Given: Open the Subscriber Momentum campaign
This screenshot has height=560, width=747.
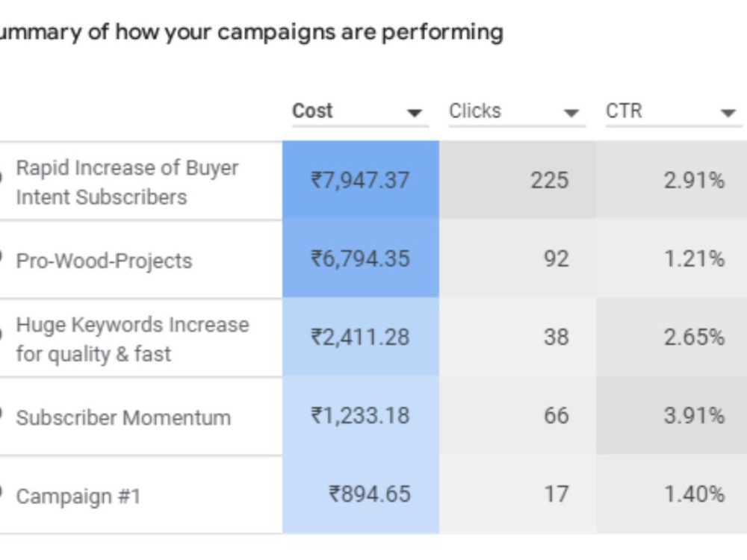Looking at the screenshot, I should coord(123,417).
